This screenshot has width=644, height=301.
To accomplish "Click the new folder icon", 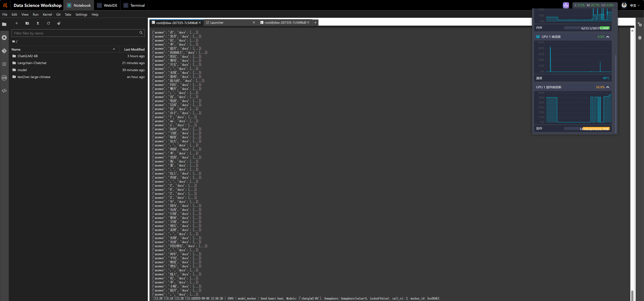I will point(27,23).
